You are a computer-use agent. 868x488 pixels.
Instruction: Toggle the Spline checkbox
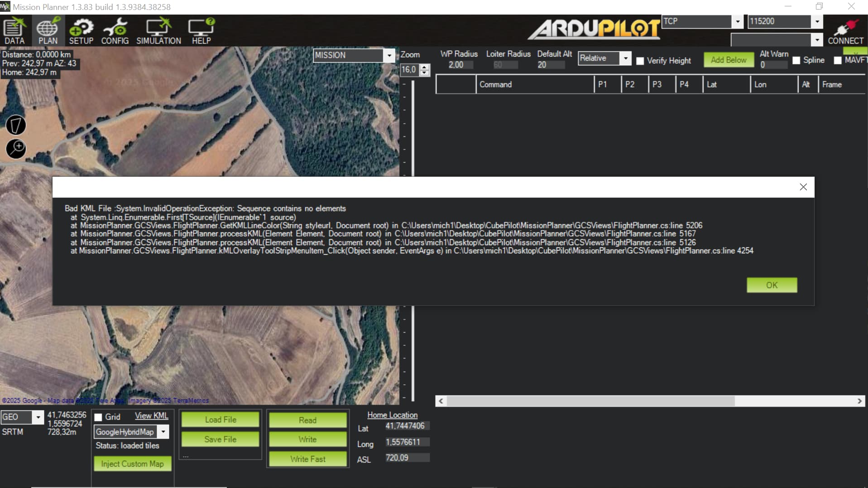pyautogui.click(x=796, y=60)
